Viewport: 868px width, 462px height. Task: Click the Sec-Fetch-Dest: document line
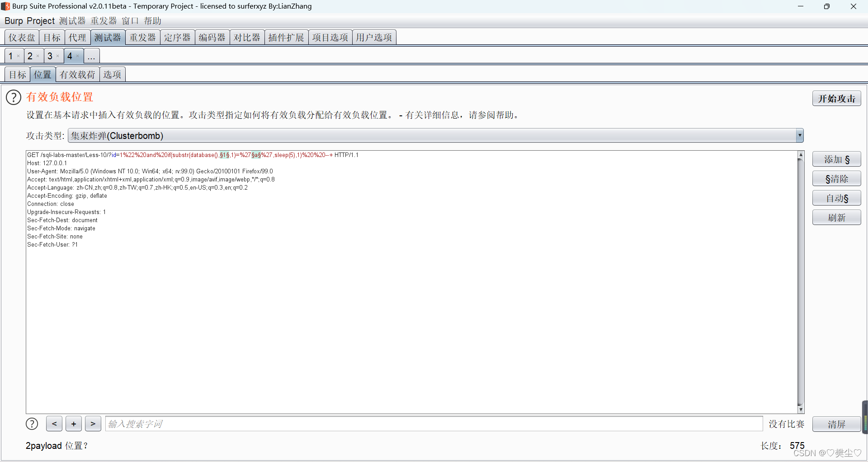pyautogui.click(x=62, y=220)
